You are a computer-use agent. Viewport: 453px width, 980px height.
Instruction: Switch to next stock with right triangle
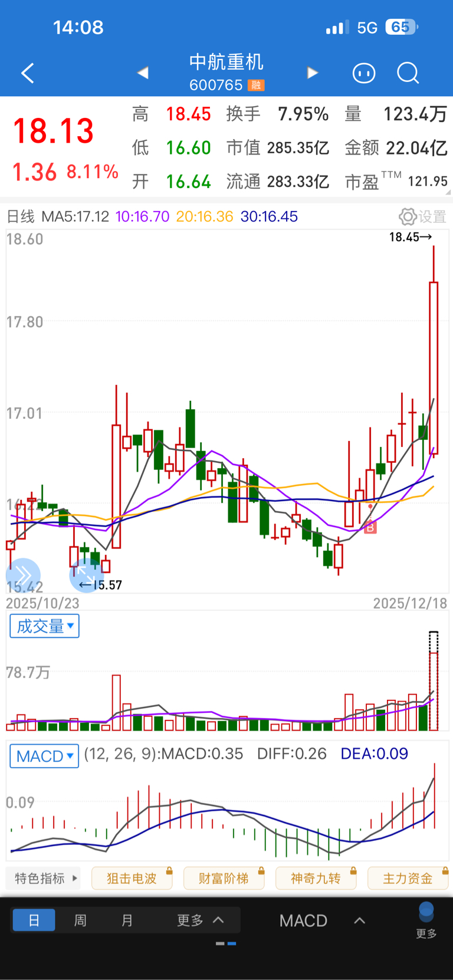point(313,73)
